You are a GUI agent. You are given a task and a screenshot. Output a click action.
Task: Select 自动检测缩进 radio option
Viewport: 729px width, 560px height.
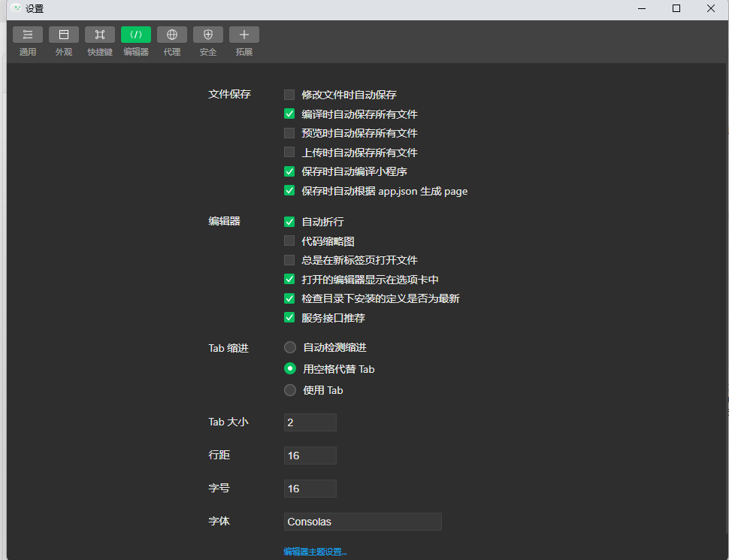coord(290,347)
